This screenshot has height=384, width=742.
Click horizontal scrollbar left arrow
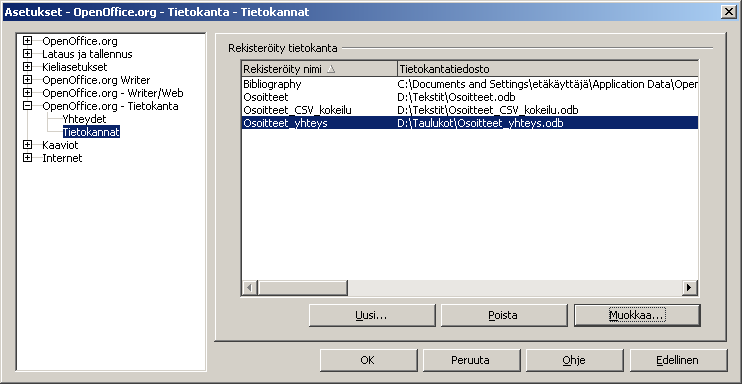(250, 287)
